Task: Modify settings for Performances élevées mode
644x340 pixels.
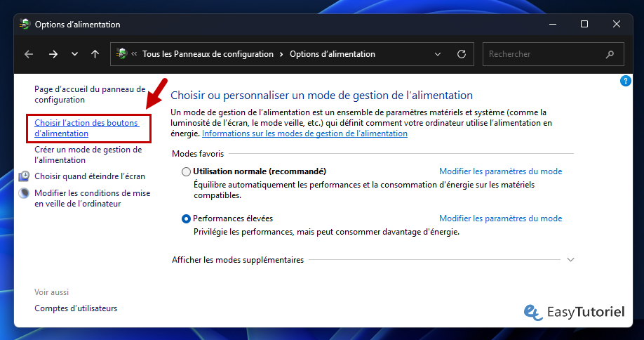Action: click(x=501, y=218)
